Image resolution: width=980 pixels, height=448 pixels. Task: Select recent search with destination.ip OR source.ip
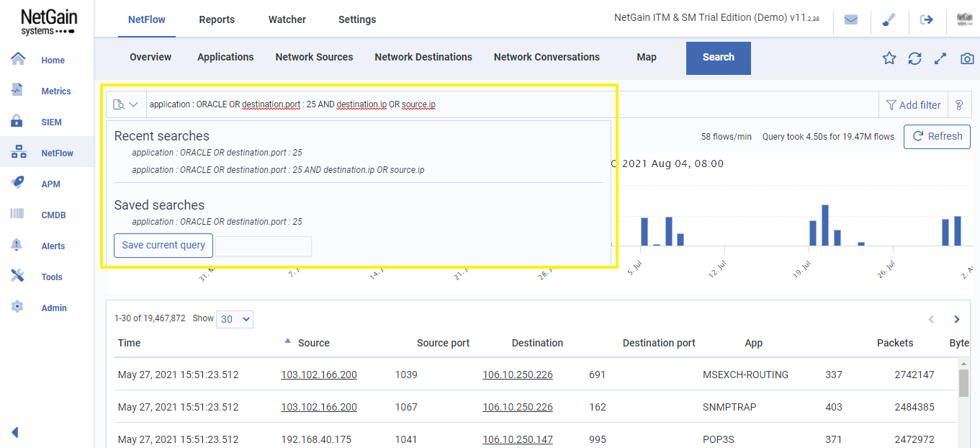coord(278,170)
